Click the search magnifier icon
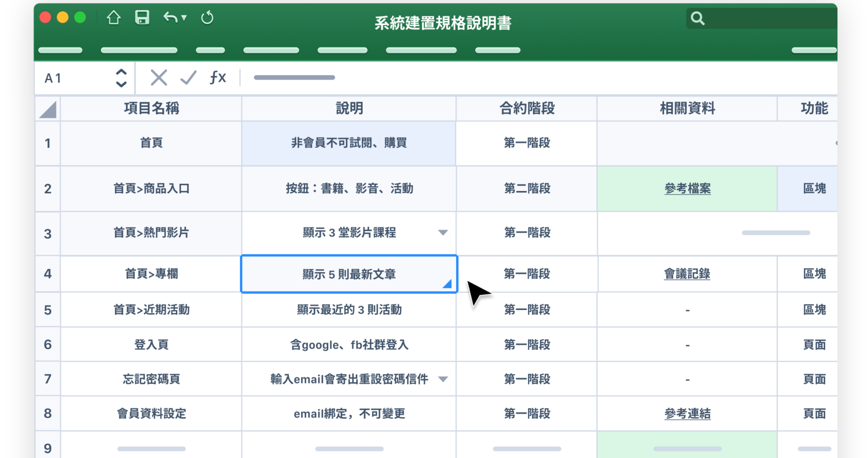This screenshot has width=868, height=458. [x=697, y=19]
